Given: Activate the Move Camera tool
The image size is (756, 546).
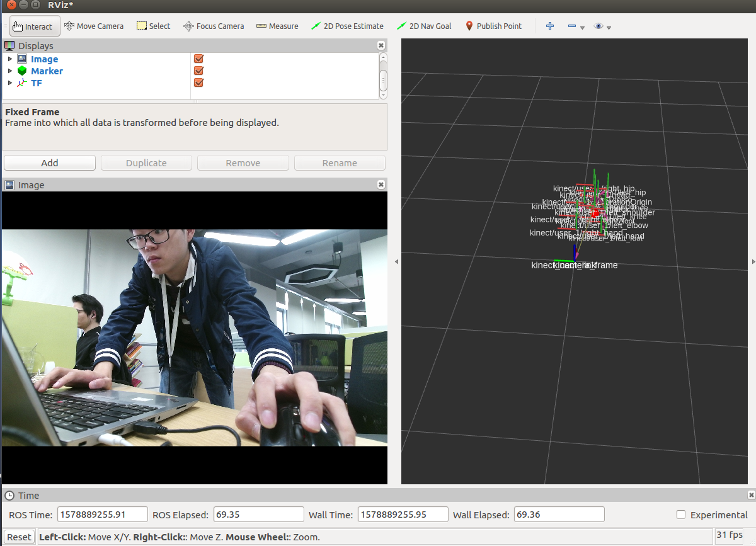Looking at the screenshot, I should [x=94, y=26].
